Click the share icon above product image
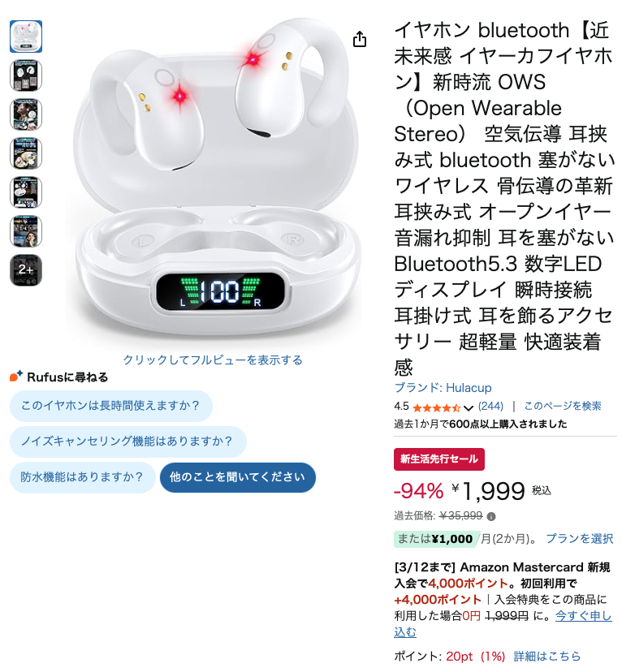This screenshot has height=672, width=622. 359,39
